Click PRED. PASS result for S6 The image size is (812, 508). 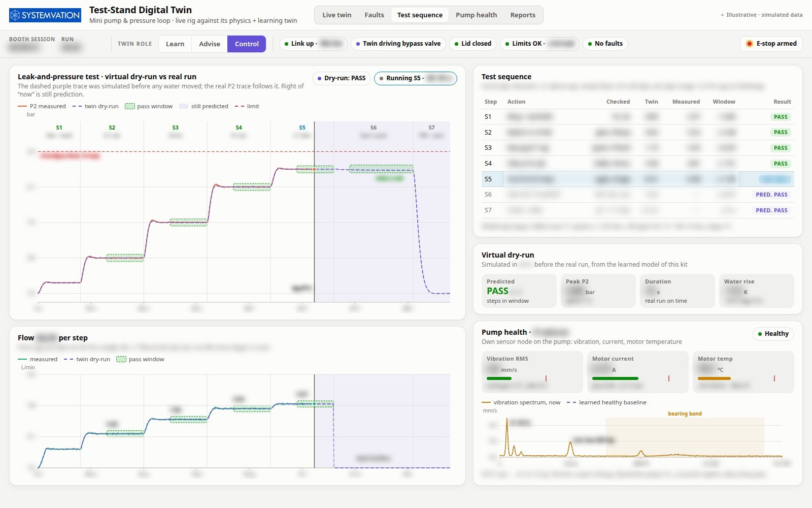point(771,195)
